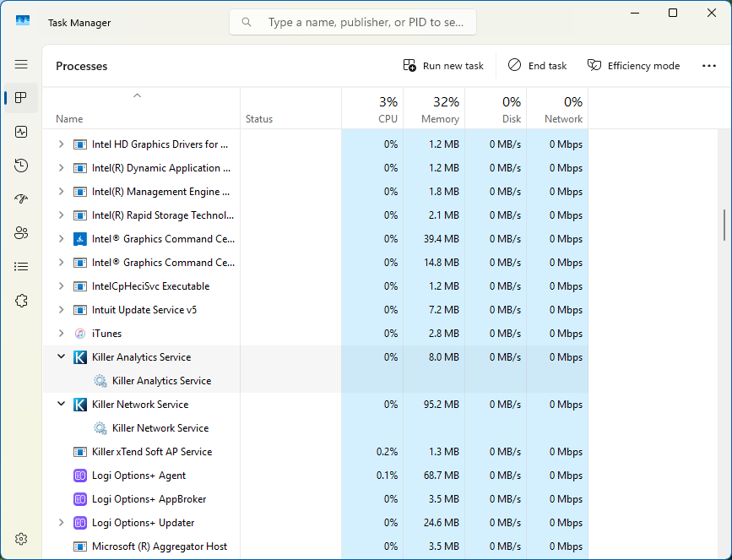This screenshot has width=732, height=560.
Task: Expand Intel HD Graphics Drivers process
Action: click(x=61, y=144)
